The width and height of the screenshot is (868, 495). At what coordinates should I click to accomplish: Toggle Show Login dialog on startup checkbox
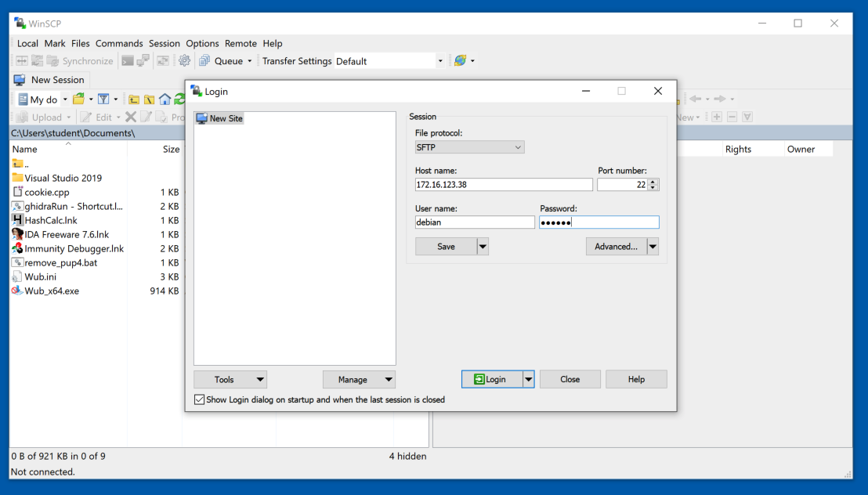(199, 399)
